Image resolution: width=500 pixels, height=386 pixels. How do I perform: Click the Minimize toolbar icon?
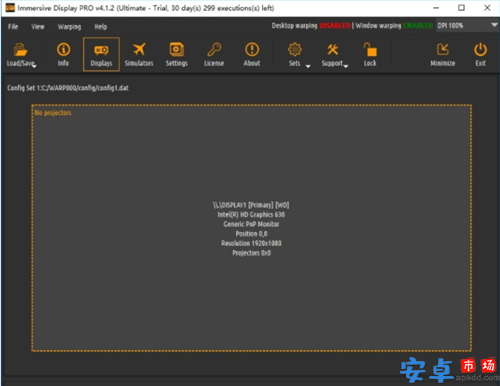click(443, 50)
